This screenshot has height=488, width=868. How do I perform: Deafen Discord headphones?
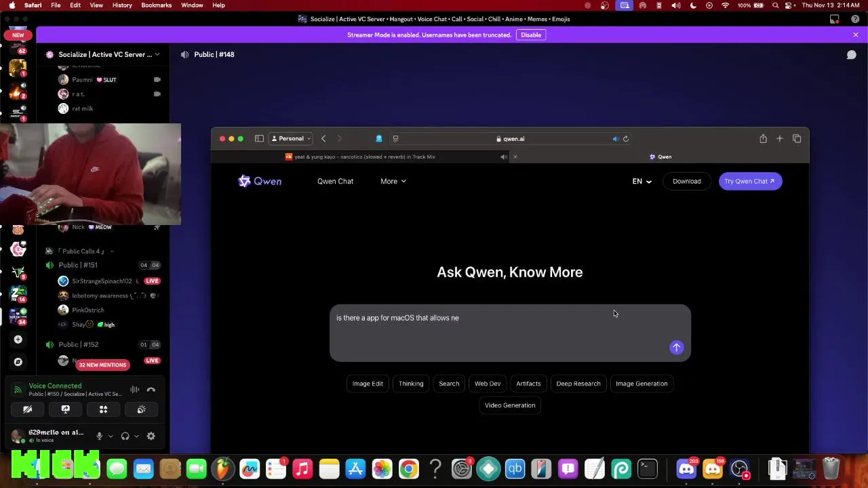(x=125, y=436)
